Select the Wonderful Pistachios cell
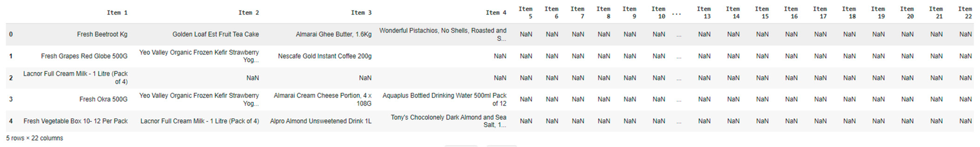This screenshot has width=980, height=147. tap(442, 34)
